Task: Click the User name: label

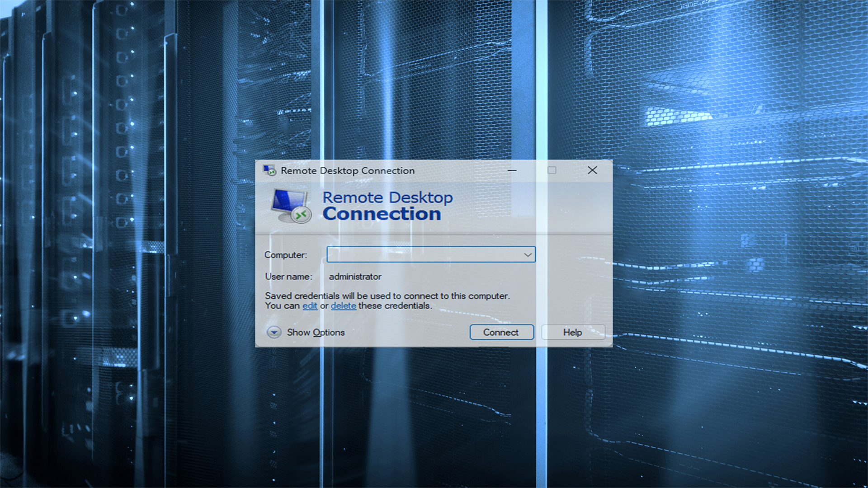Action: [x=288, y=277]
